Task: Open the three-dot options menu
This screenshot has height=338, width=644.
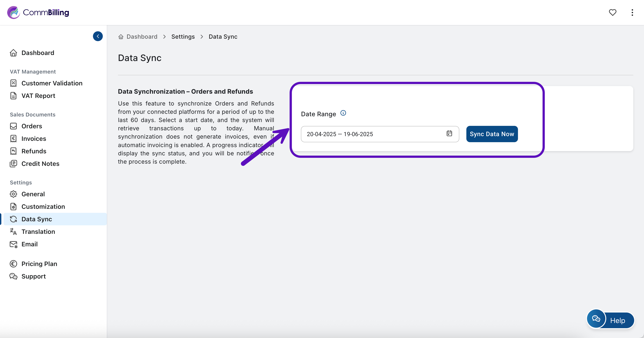Action: click(x=632, y=12)
